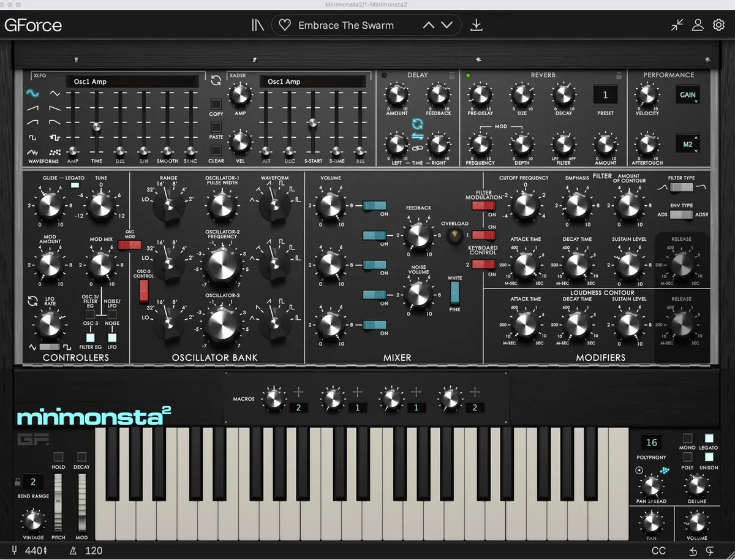Toggle the White/Pink noise switch
This screenshot has width=735, height=560.
click(x=455, y=293)
